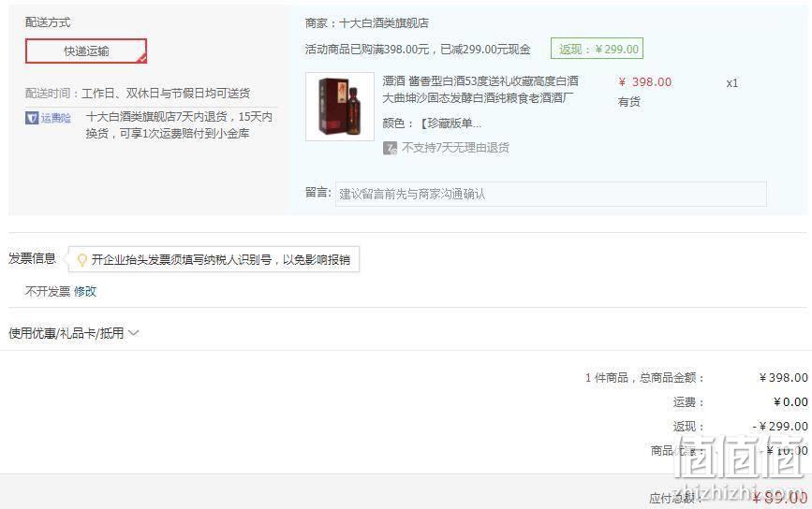Image resolution: width=812 pixels, height=509 pixels.
Task: Click merchant name 十大白酒类旗舰店
Action: click(x=384, y=22)
